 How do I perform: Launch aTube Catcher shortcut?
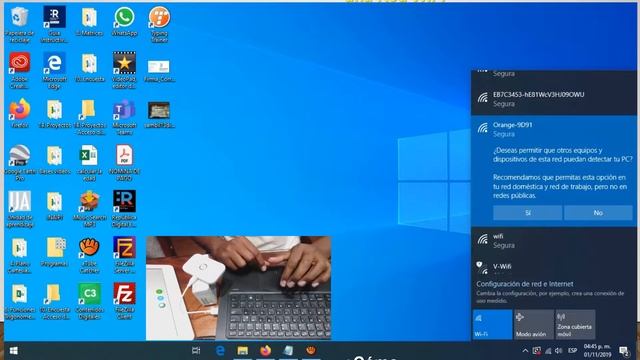pyautogui.click(x=89, y=255)
